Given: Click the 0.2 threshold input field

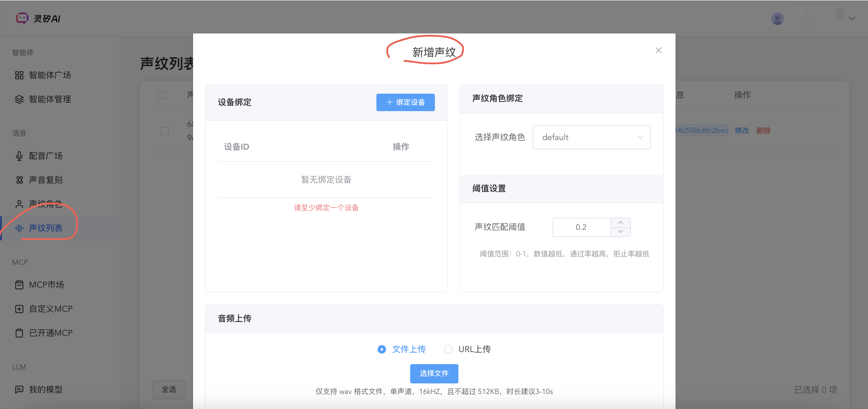Looking at the screenshot, I should click(x=581, y=227).
